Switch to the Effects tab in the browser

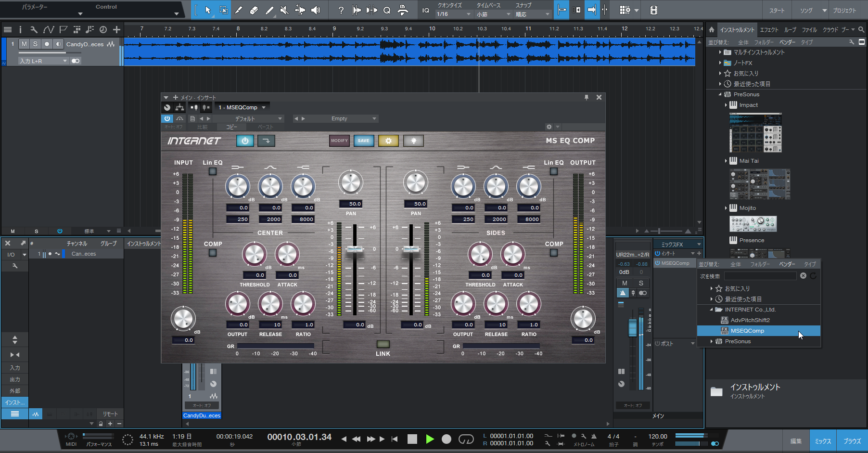(x=769, y=30)
